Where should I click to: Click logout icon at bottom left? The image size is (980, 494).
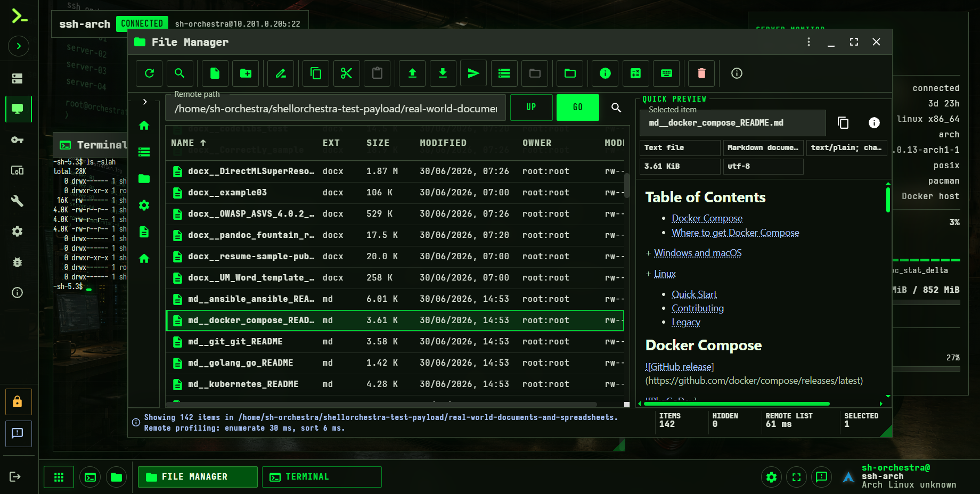[15, 477]
